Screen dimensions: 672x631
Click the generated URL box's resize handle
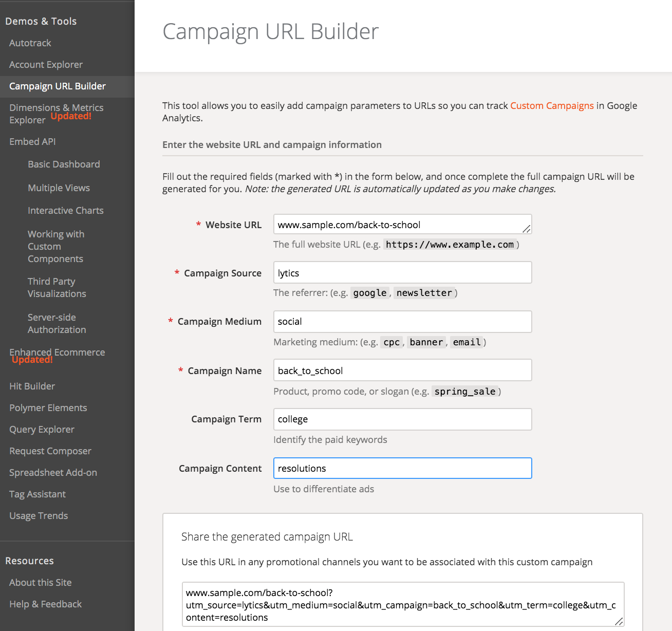coord(619,621)
